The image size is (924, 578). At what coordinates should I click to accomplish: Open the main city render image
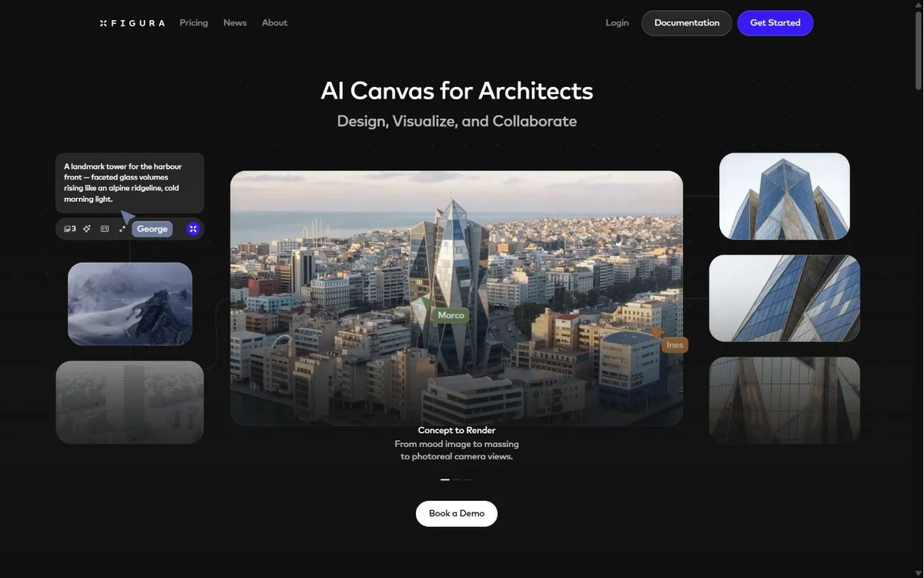click(457, 298)
